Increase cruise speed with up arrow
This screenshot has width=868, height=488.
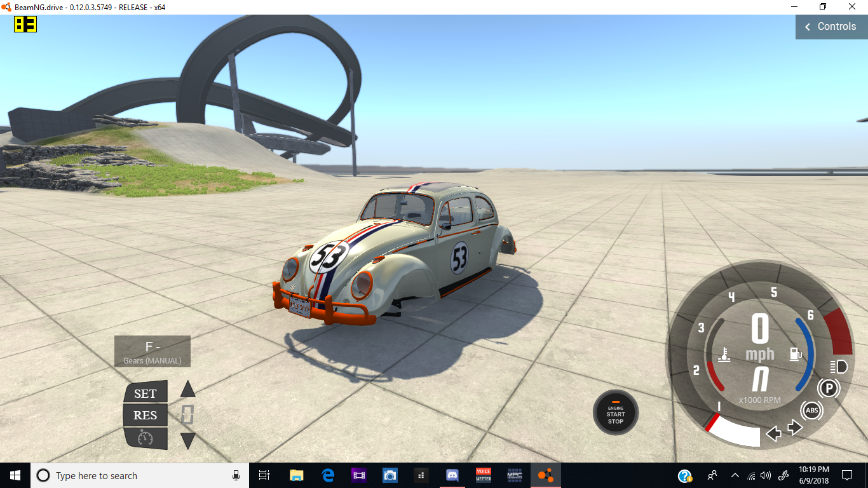187,389
